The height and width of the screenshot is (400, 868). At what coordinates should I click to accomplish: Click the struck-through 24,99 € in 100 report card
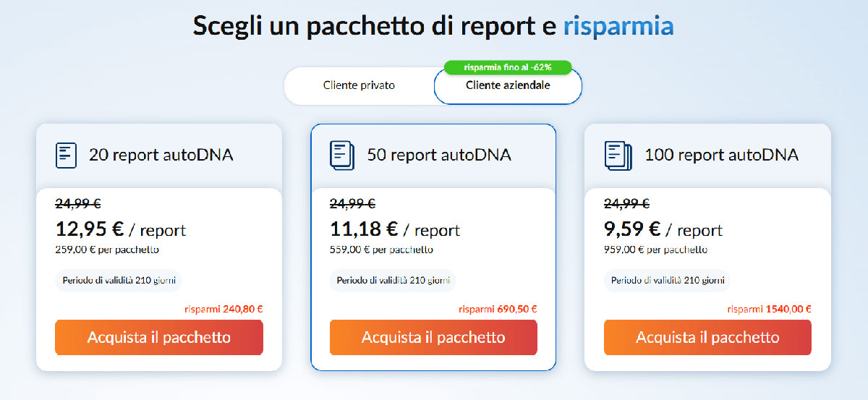pos(626,204)
